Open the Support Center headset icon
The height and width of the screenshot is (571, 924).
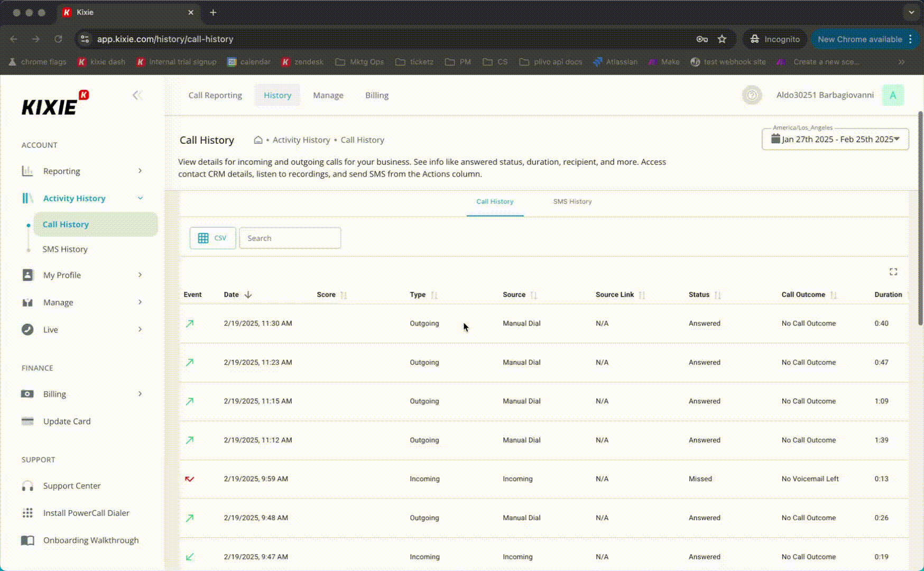pos(27,486)
